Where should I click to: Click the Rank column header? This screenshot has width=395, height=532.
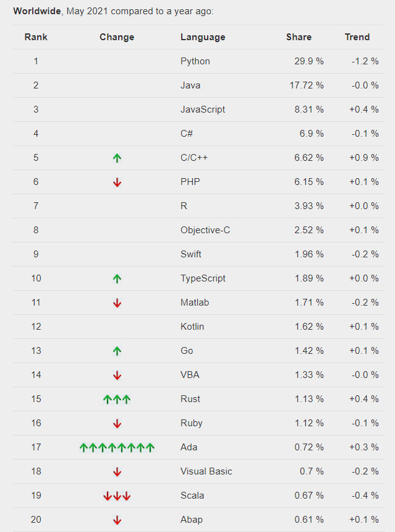36,37
